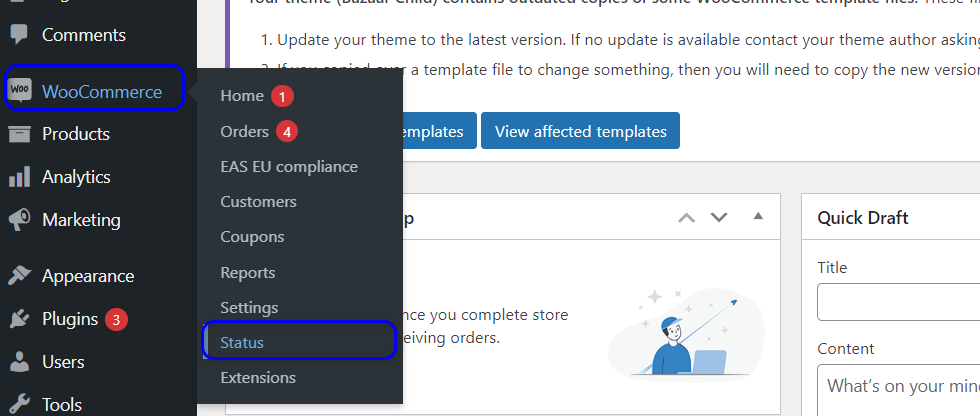
Task: Click the Quick Draft Title field
Action: point(898,302)
